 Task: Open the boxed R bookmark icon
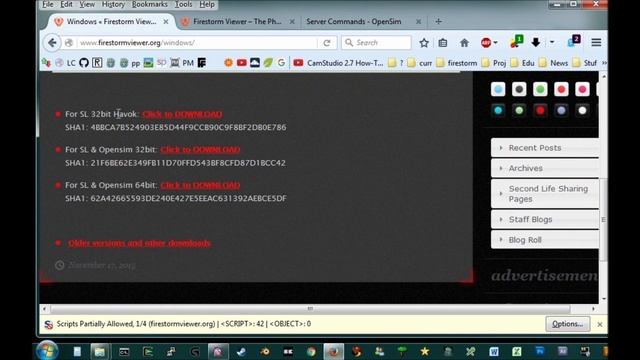coord(97,63)
